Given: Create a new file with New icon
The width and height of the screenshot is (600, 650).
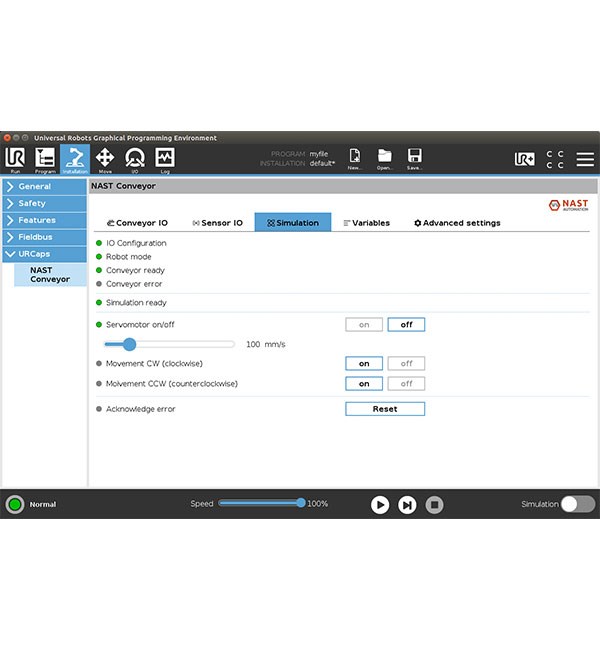Looking at the screenshot, I should click(355, 159).
